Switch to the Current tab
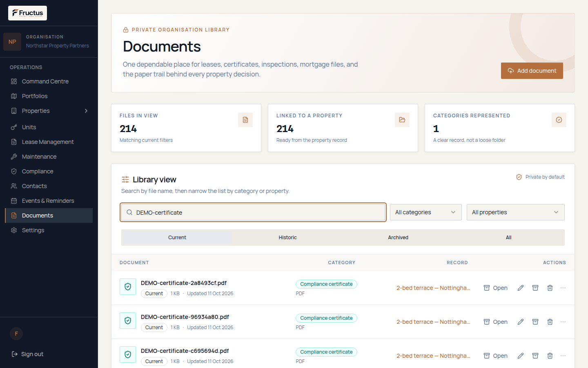This screenshot has height=368, width=588. (x=177, y=238)
